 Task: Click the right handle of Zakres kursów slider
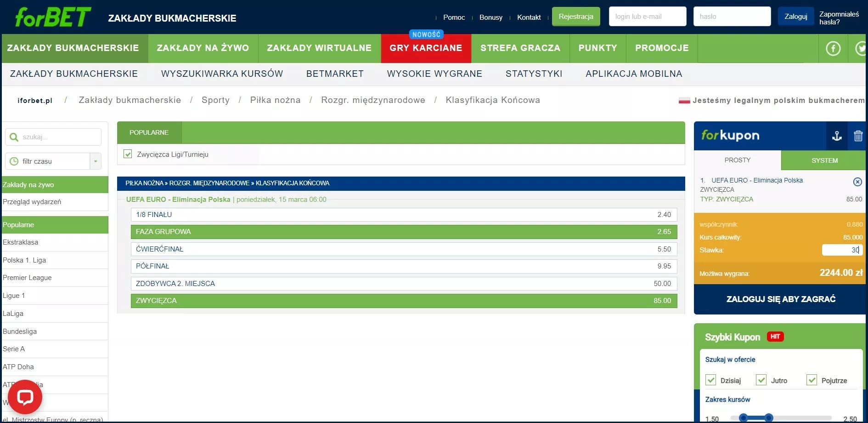[x=769, y=418]
